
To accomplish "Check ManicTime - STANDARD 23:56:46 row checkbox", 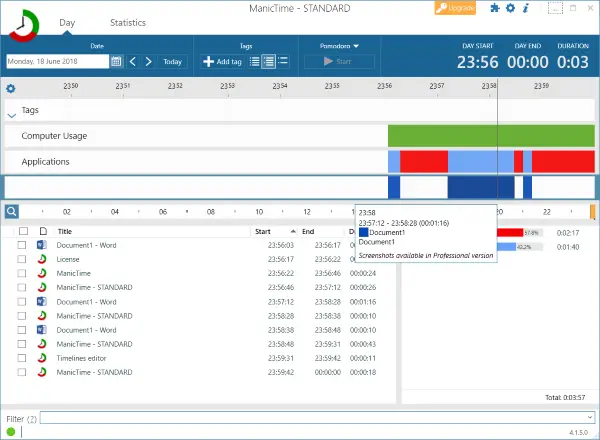I will pyautogui.click(x=22, y=287).
